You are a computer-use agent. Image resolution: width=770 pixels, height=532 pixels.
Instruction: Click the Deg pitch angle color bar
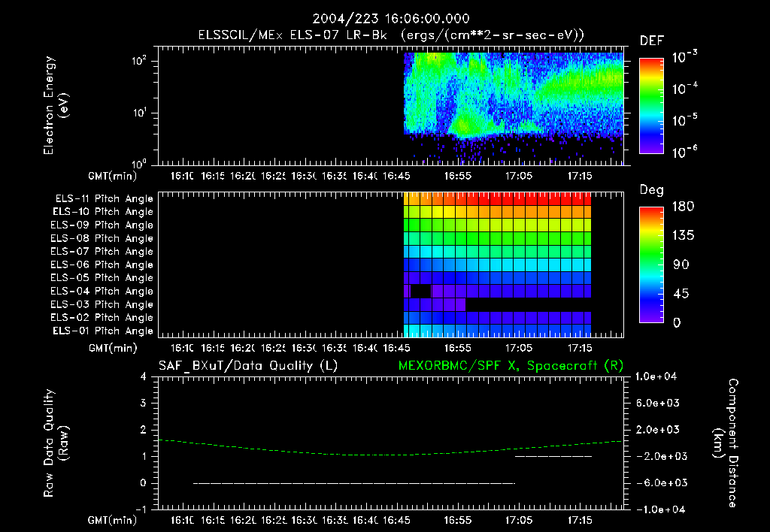[x=651, y=264]
